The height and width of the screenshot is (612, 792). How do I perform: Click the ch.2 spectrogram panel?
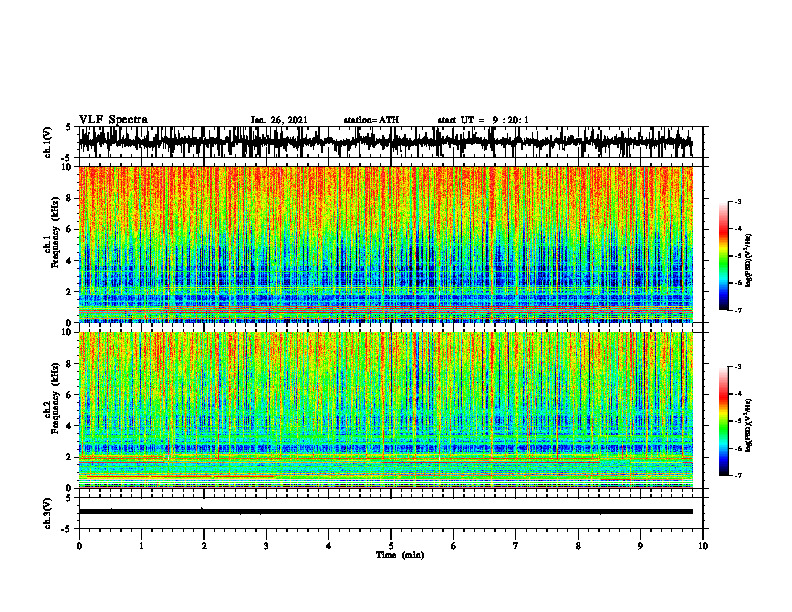(385, 410)
